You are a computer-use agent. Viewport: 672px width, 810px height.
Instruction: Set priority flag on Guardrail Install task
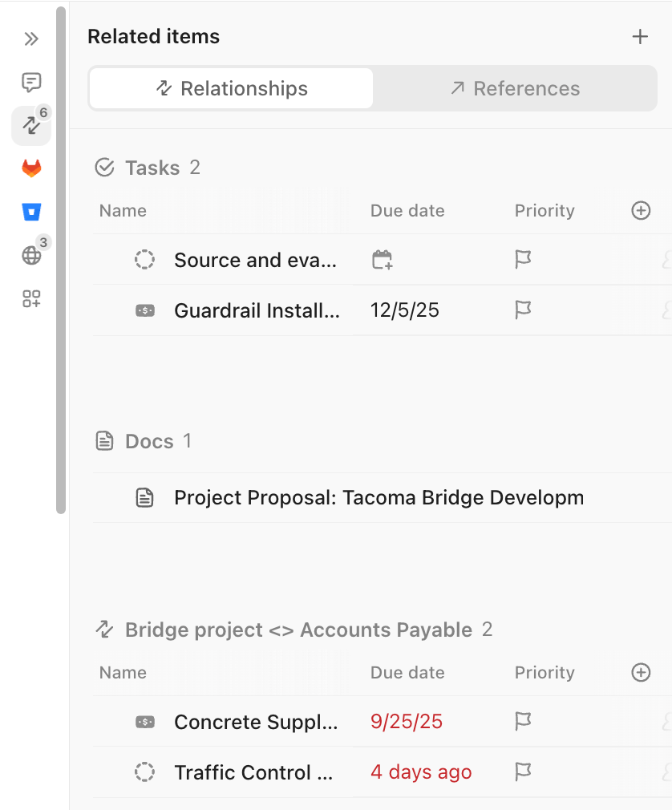523,310
